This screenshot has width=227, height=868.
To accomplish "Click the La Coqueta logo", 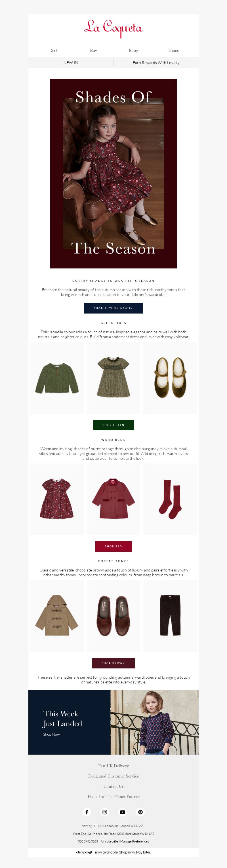I will (x=113, y=28).
